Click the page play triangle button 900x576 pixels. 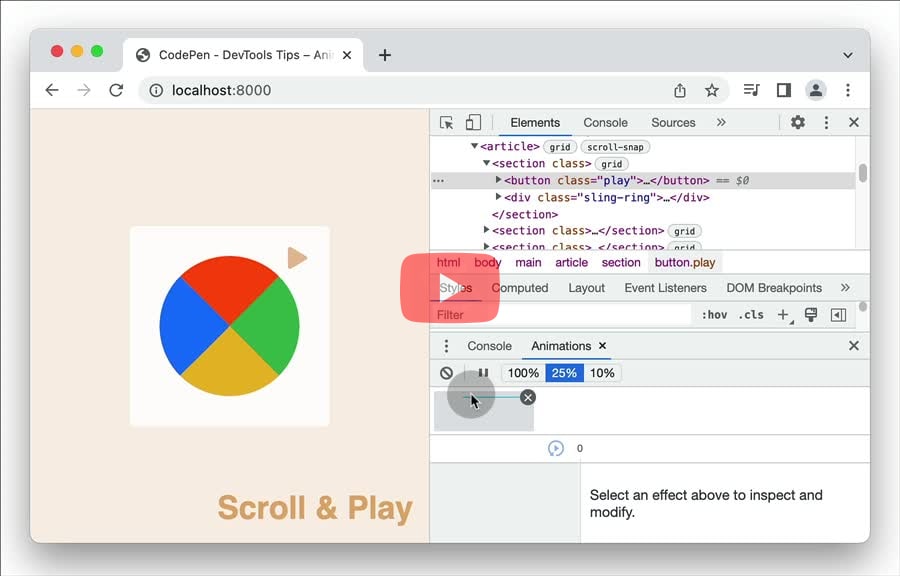point(297,258)
